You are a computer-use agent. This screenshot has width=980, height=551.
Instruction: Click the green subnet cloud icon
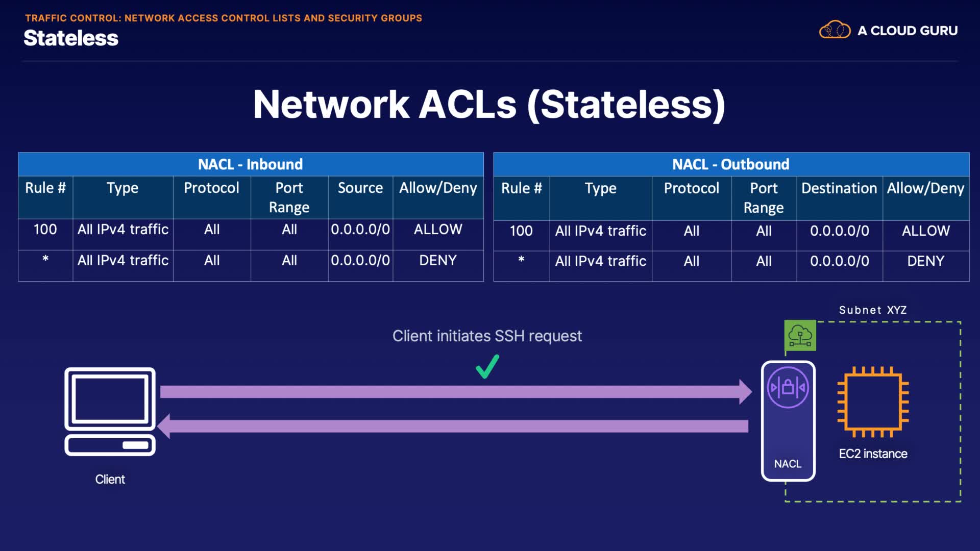[800, 336]
